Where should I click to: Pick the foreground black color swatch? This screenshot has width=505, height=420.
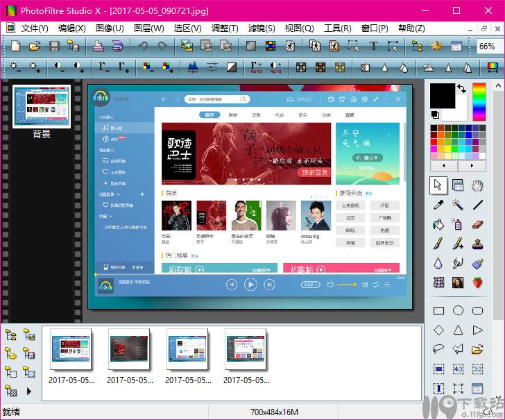coord(442,95)
